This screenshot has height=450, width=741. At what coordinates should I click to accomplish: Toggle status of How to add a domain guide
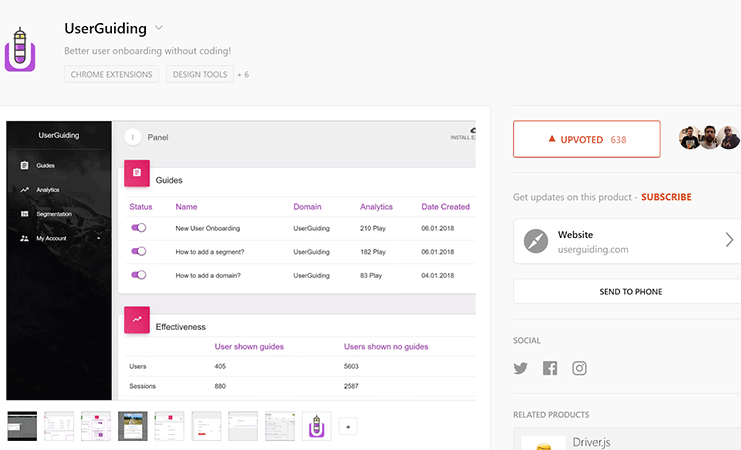click(138, 275)
